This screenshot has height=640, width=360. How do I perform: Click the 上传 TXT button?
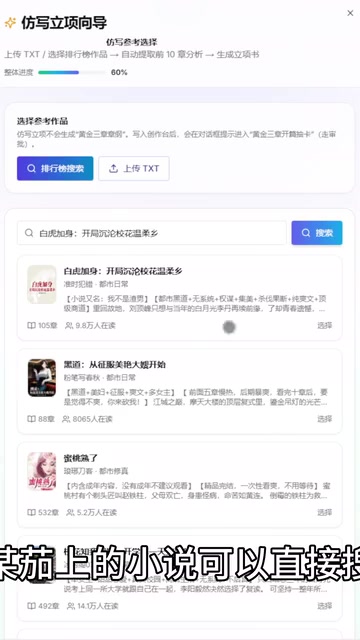click(x=134, y=168)
